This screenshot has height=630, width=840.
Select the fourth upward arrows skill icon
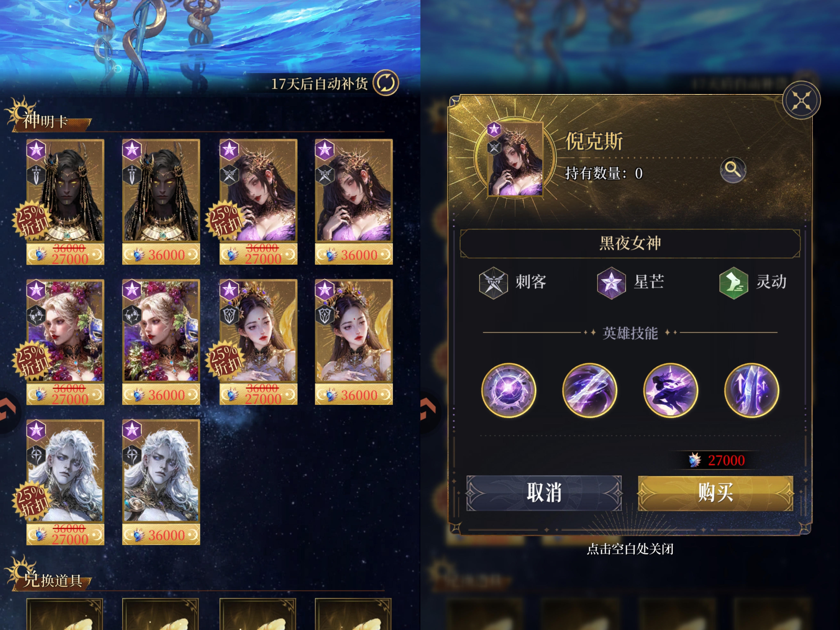coord(752,390)
